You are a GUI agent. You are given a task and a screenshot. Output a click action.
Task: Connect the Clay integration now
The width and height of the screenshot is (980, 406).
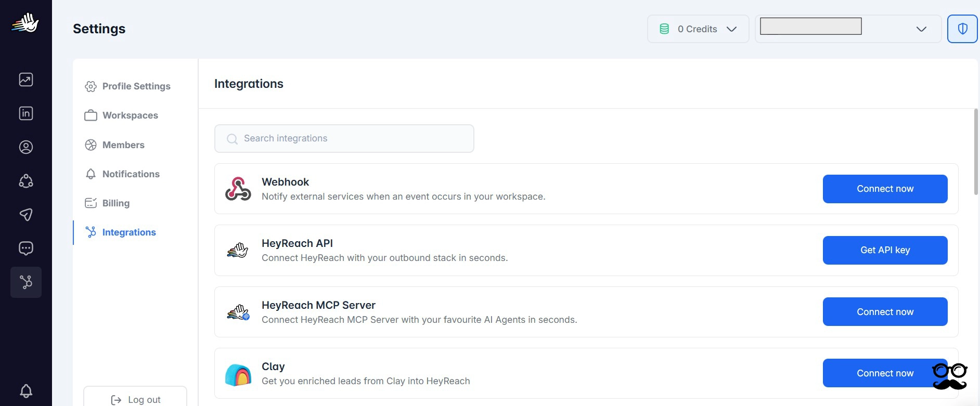coord(885,373)
